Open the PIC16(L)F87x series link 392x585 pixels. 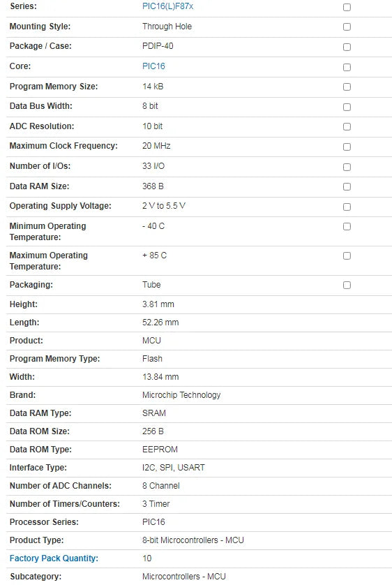click(x=167, y=6)
